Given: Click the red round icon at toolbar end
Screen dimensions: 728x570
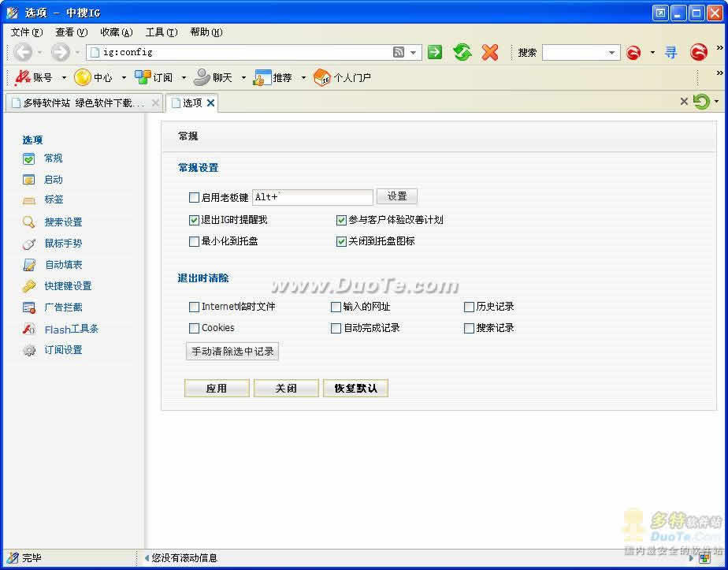Looking at the screenshot, I should (x=698, y=52).
